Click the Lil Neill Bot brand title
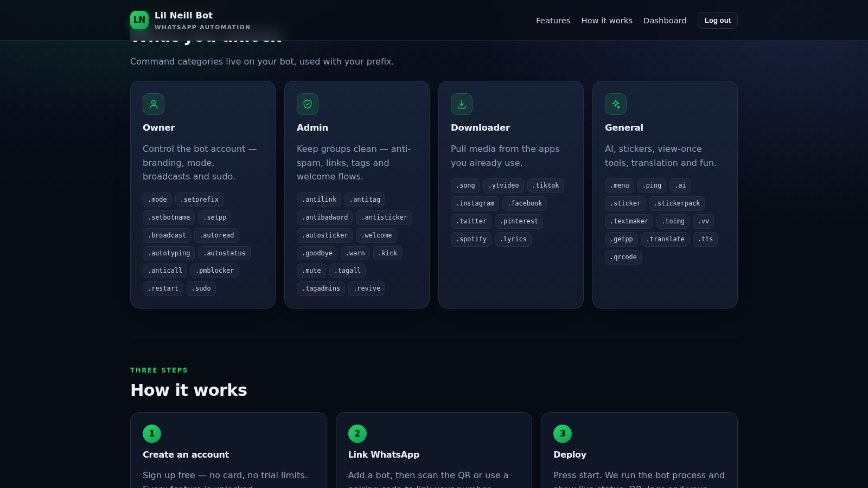 [x=183, y=15]
